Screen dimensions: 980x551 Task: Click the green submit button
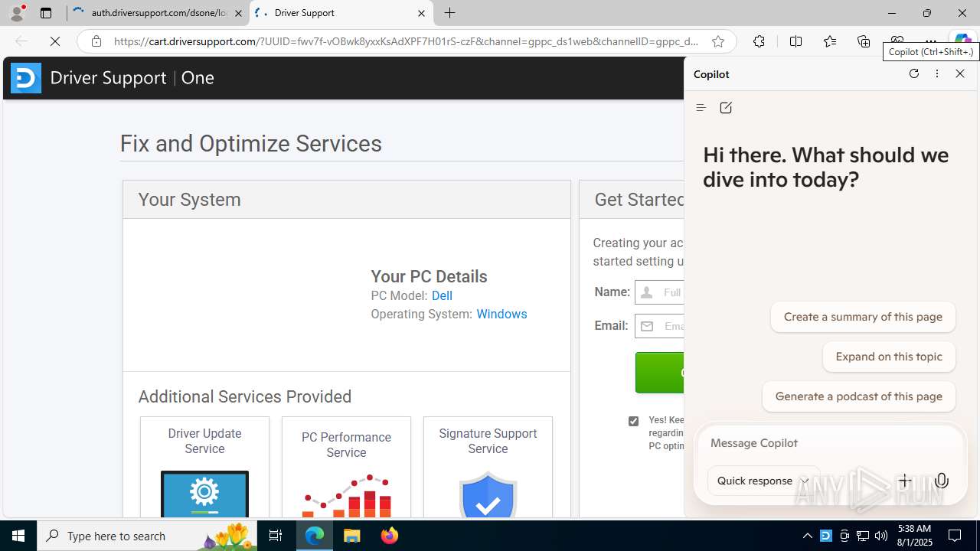pyautogui.click(x=660, y=373)
